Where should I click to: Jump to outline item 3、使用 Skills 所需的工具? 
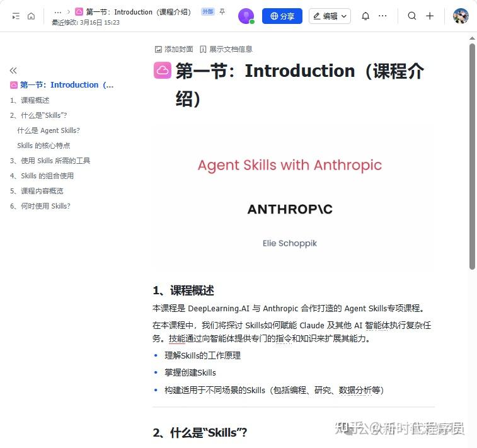coord(50,161)
